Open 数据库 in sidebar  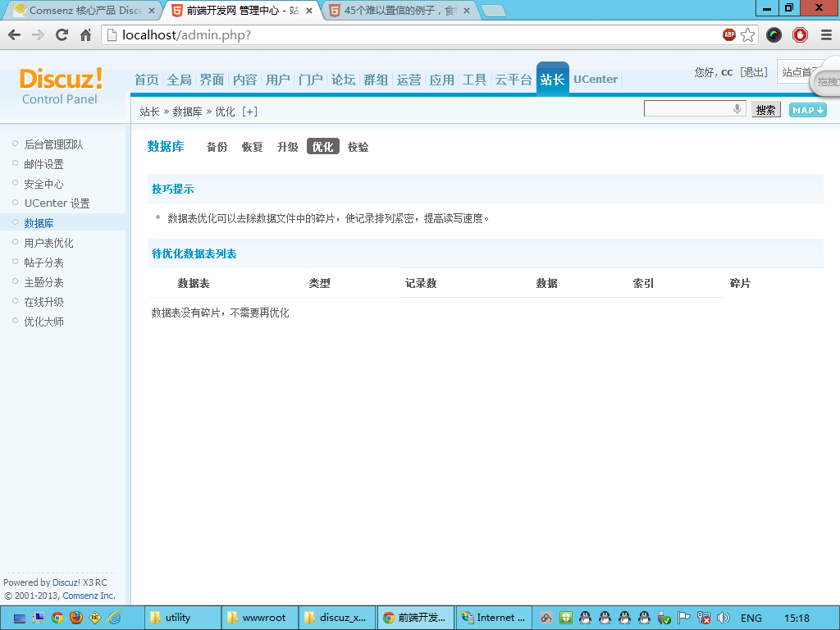point(39,223)
